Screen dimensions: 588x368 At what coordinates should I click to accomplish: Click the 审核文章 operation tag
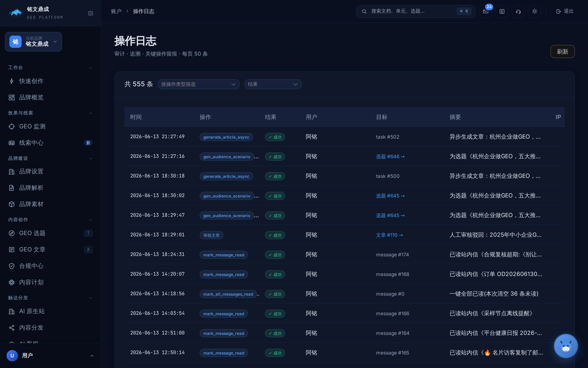[x=211, y=235]
